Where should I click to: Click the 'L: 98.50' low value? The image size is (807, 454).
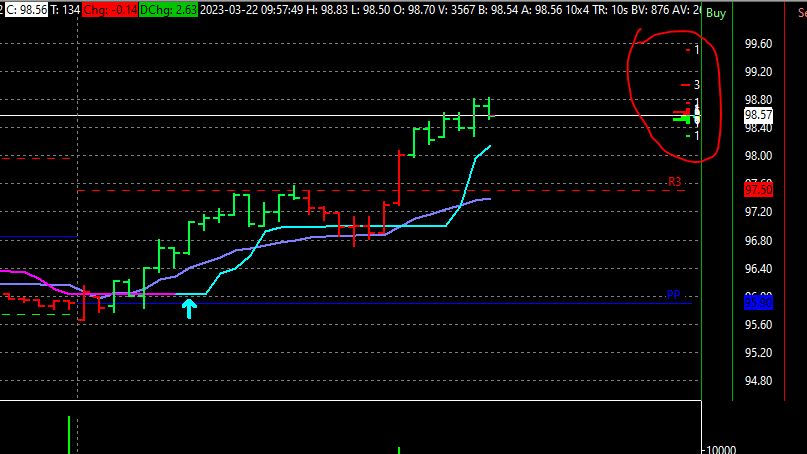tap(371, 10)
